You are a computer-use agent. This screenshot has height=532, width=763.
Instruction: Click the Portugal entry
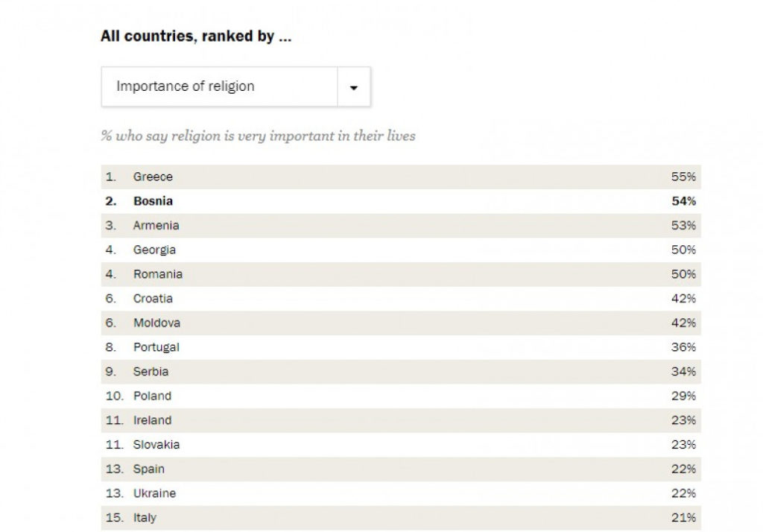click(156, 347)
